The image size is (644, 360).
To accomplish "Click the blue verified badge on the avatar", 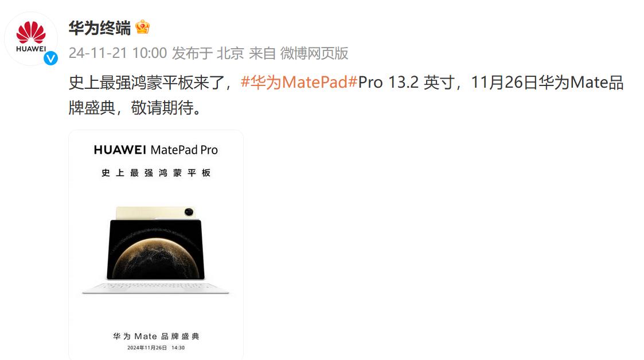I will click(50, 58).
